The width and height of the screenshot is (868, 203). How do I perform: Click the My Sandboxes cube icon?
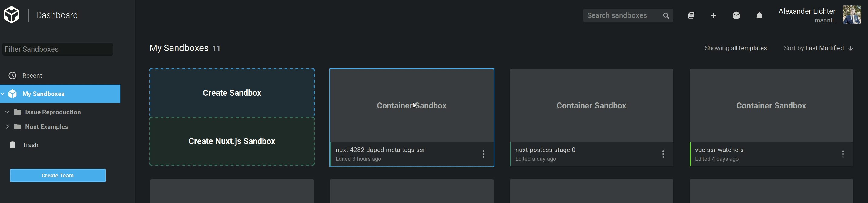pos(12,94)
